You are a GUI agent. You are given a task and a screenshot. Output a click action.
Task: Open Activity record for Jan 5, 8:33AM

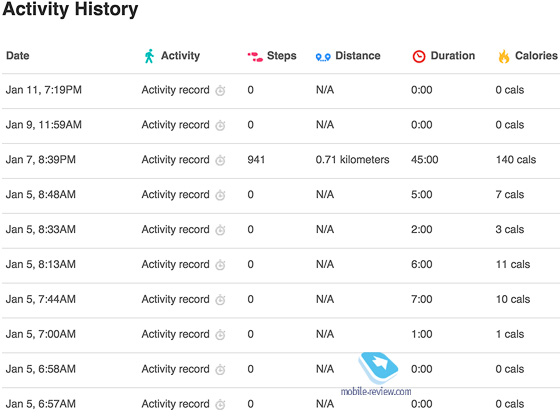[175, 230]
